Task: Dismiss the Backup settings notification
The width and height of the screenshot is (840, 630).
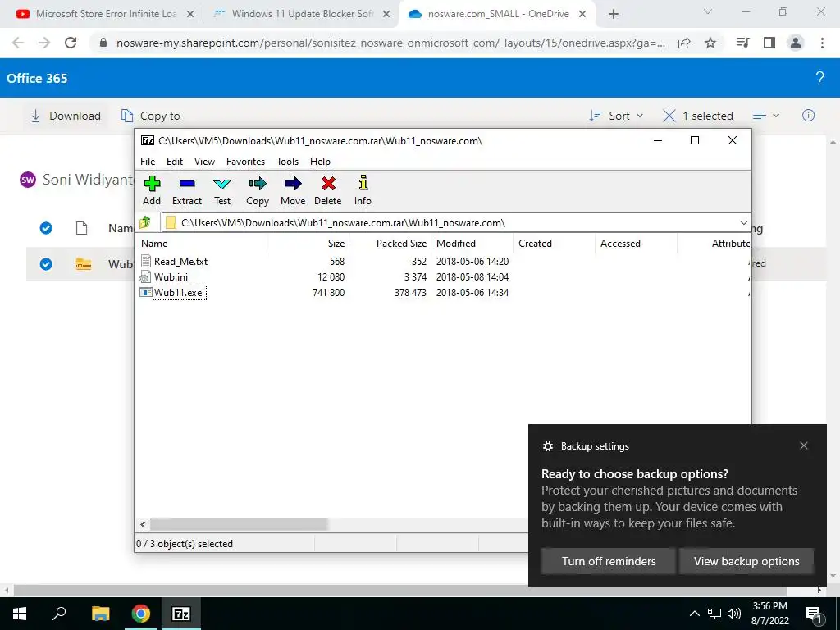Action: 804,445
